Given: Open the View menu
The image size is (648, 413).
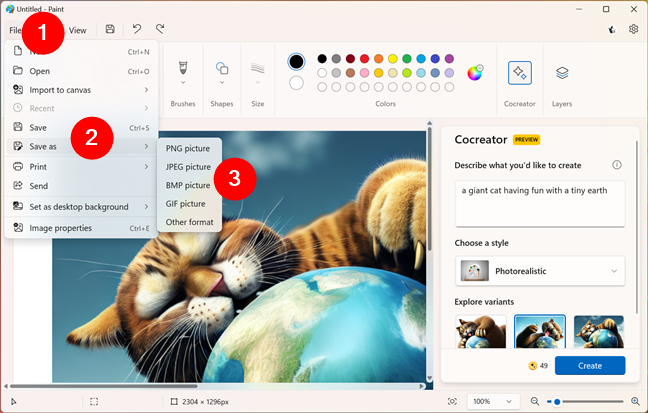Looking at the screenshot, I should coord(77,30).
